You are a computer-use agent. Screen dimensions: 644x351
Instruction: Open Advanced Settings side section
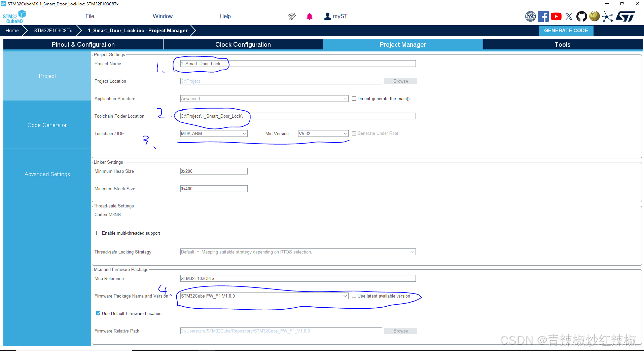47,174
